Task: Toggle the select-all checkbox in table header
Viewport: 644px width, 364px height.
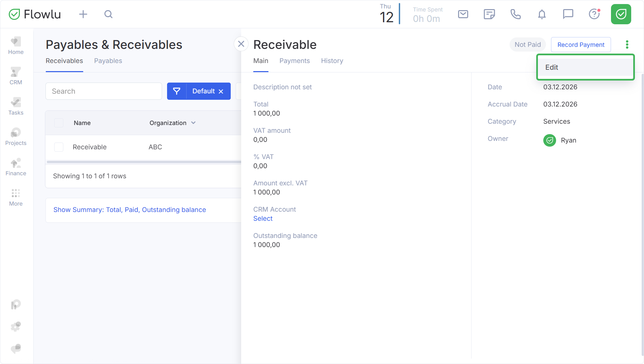Action: 59,123
